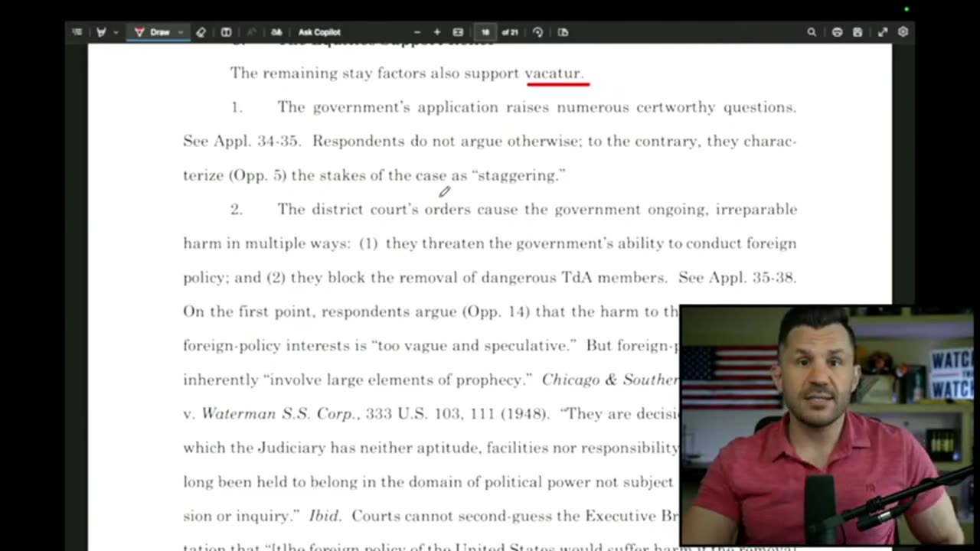Click the paragraph number '1.'
This screenshot has width=980, height=551.
coord(237,107)
